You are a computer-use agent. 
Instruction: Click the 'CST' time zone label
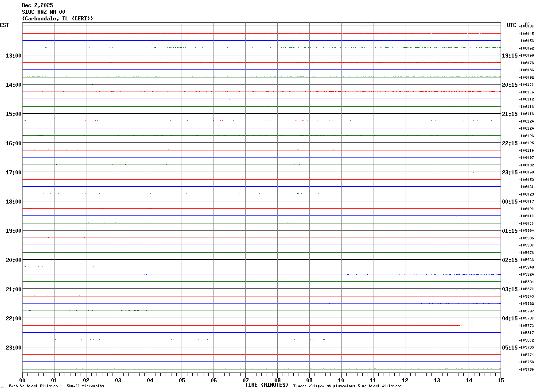coord(4,25)
